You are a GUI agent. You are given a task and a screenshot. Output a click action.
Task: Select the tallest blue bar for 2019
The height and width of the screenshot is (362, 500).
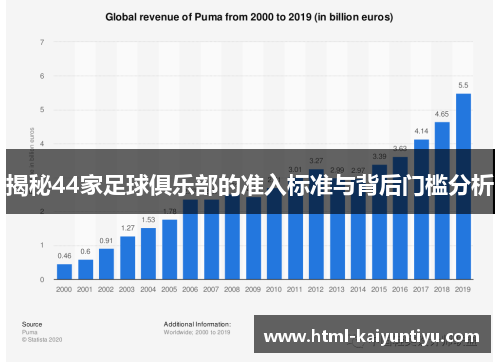pyautogui.click(x=463, y=187)
